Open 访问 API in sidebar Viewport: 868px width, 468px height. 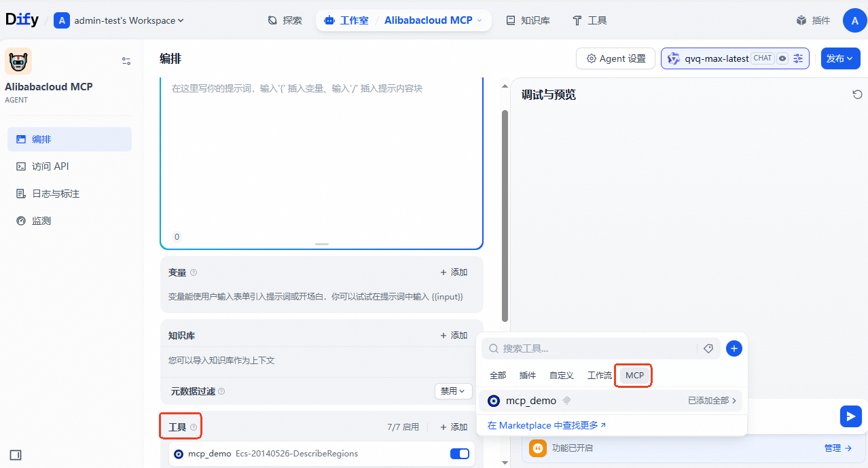tap(69, 166)
